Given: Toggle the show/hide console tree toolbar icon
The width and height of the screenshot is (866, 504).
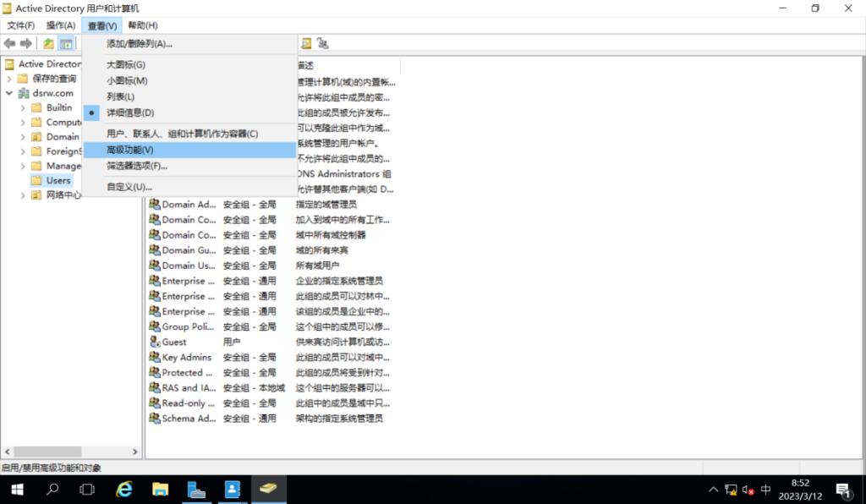Looking at the screenshot, I should click(x=66, y=44).
